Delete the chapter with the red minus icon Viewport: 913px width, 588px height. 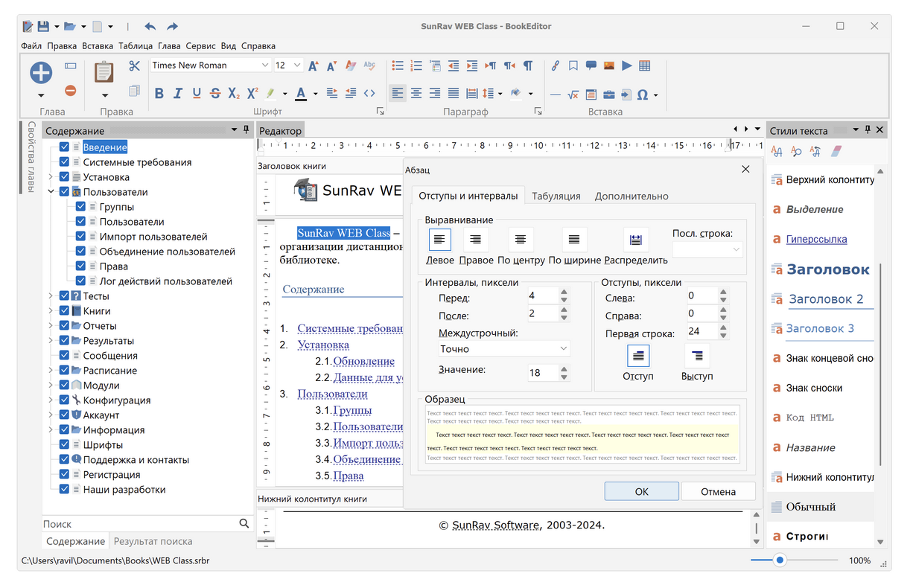point(70,90)
